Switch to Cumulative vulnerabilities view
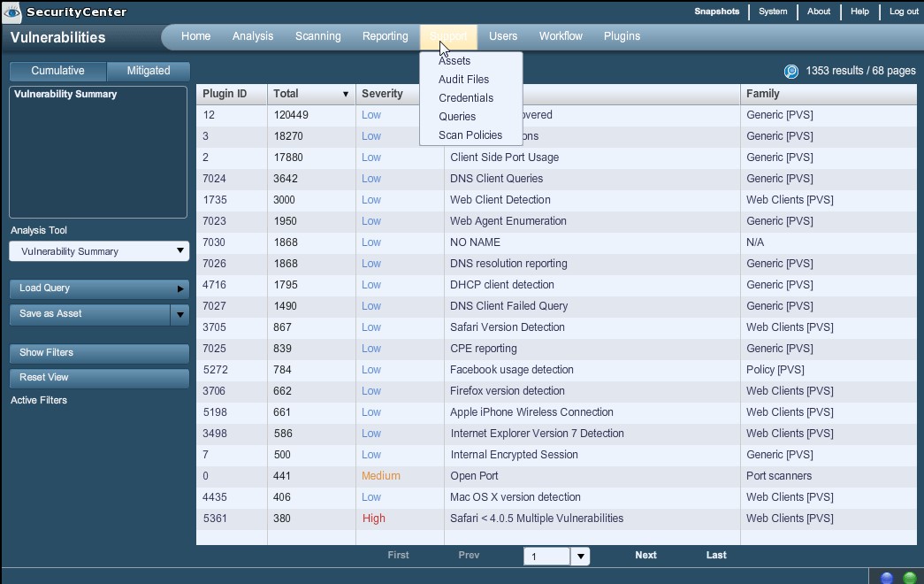924x584 pixels. [57, 71]
